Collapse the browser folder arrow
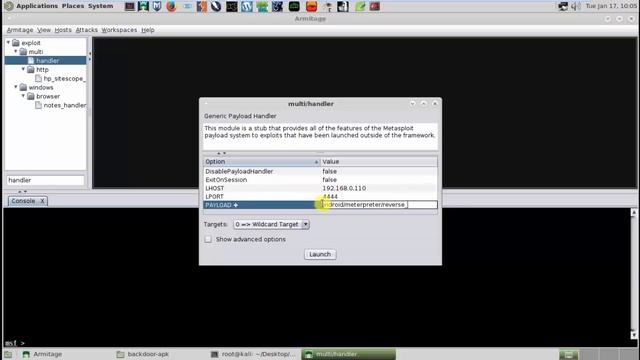 [x=23, y=96]
